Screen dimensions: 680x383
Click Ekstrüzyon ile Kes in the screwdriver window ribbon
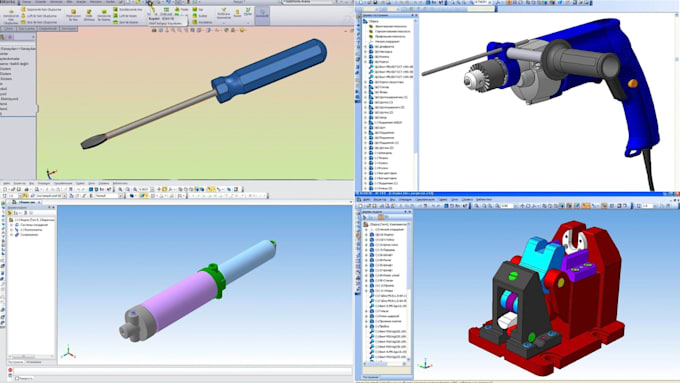[73, 15]
